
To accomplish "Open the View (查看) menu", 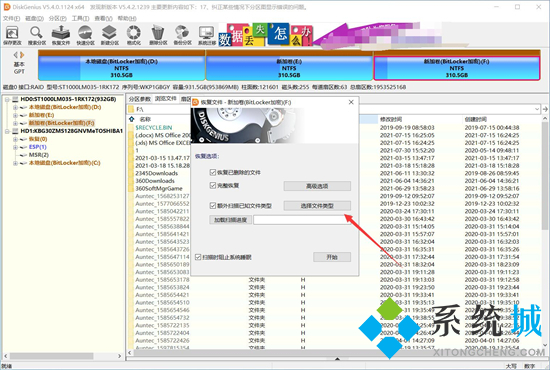I will pyautogui.click(x=103, y=18).
